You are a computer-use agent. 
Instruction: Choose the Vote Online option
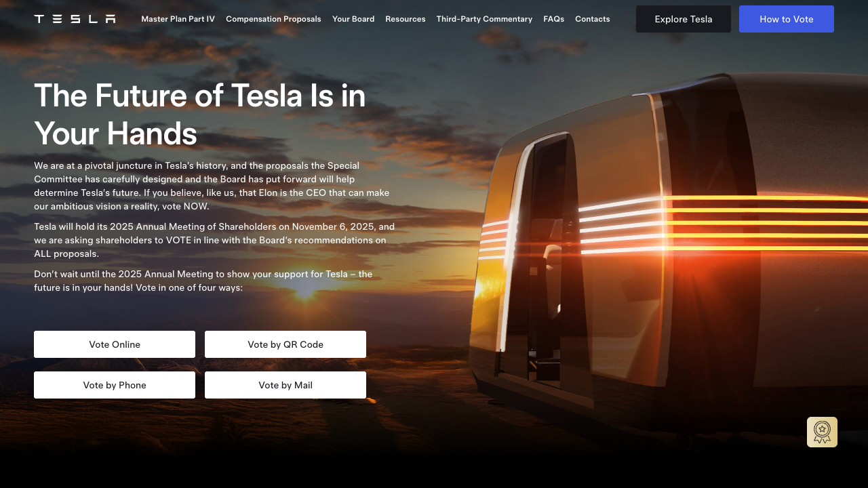click(x=115, y=344)
